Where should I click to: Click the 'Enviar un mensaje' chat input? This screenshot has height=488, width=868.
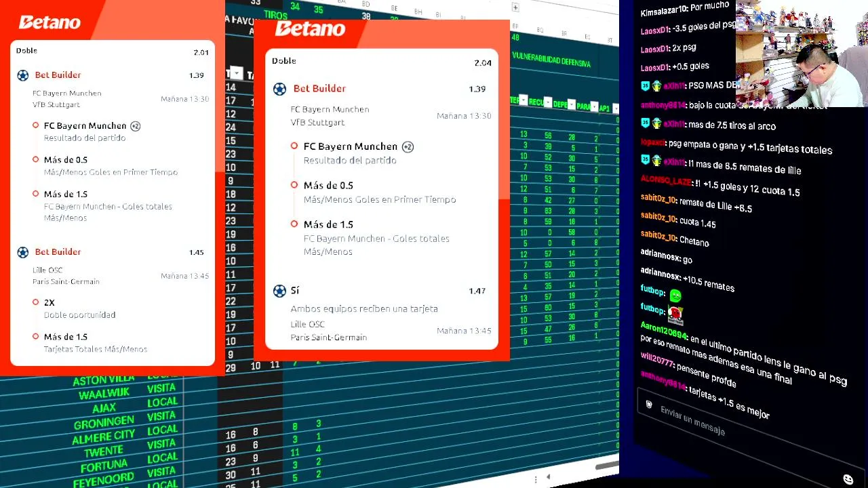[692, 421]
